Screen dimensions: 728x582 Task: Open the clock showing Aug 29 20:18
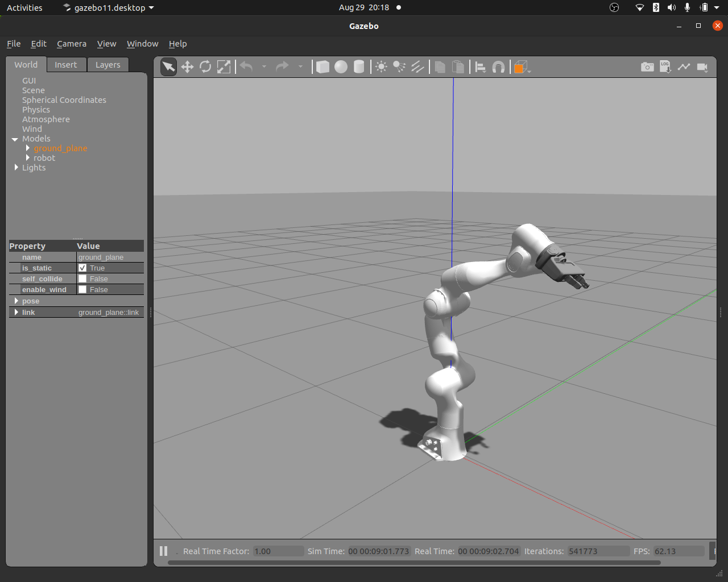(x=364, y=8)
